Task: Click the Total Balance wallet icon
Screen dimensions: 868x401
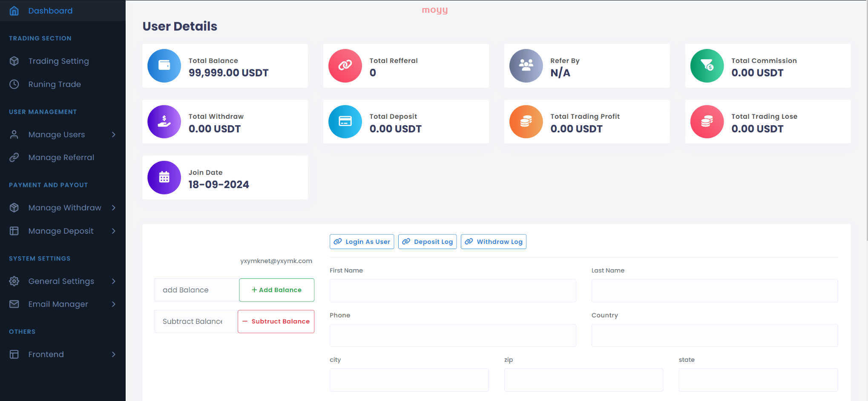Action: tap(164, 66)
